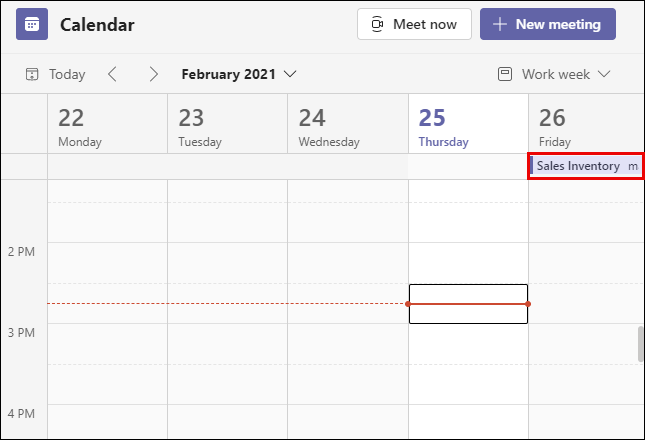Click the Work week view icon
This screenshot has height=440, width=645.
click(x=504, y=74)
